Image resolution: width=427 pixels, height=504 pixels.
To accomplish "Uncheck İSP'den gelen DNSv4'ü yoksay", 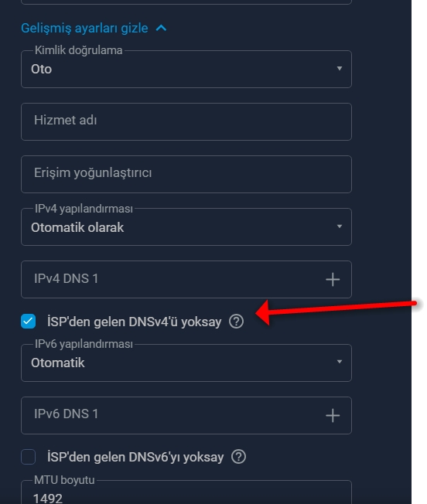I will tap(29, 321).
